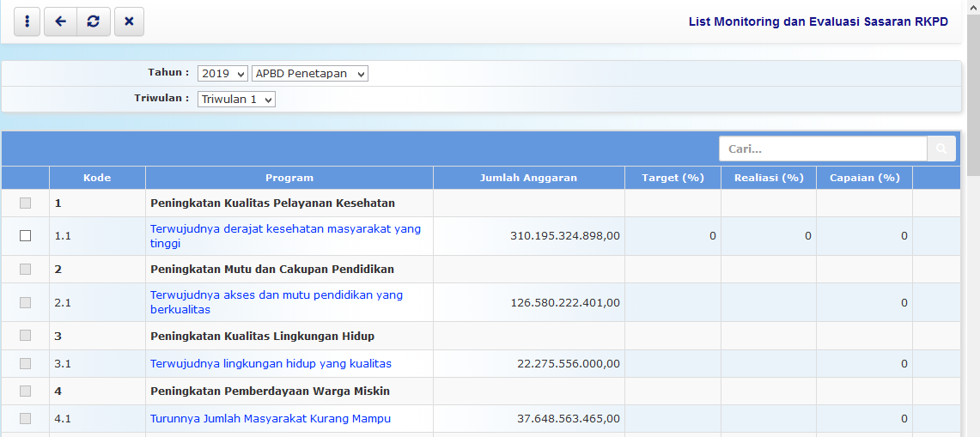Check the box for row 4.1
Viewport: 980px width, 437px height.
point(25,418)
